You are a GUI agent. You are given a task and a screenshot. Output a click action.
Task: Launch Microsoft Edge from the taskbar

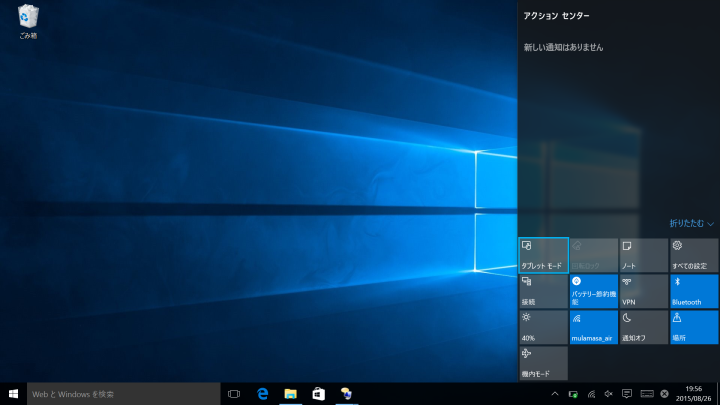[263, 394]
